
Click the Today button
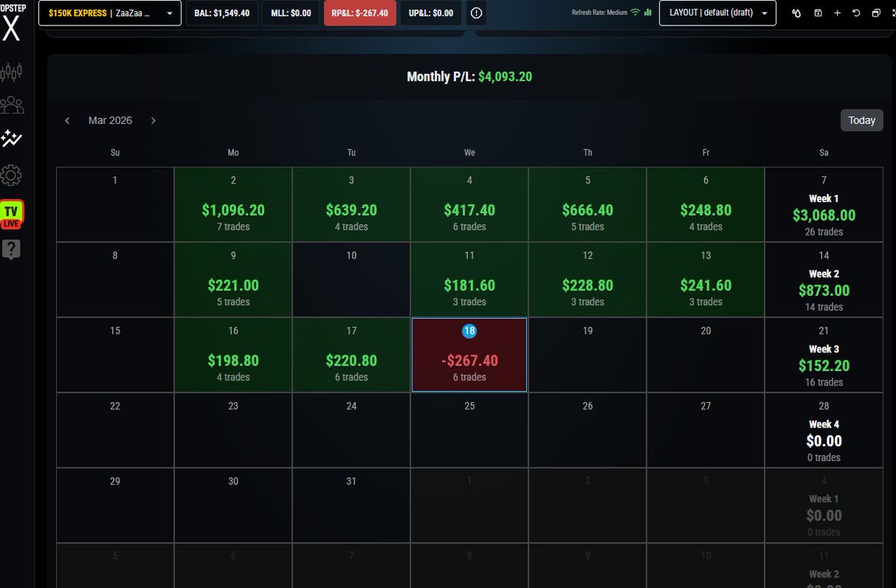coord(862,120)
